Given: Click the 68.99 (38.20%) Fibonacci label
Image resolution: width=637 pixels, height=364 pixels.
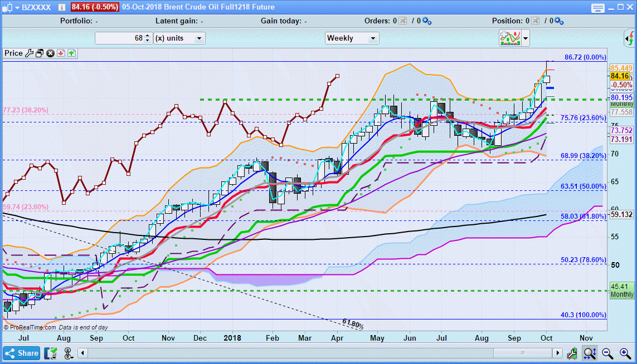Looking at the screenshot, I should [583, 156].
